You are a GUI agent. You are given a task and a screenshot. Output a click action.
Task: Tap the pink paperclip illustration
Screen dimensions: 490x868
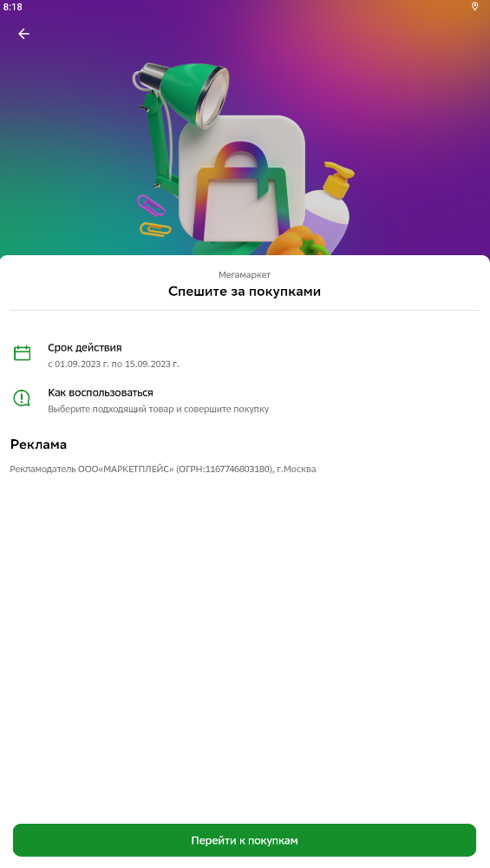point(151,205)
